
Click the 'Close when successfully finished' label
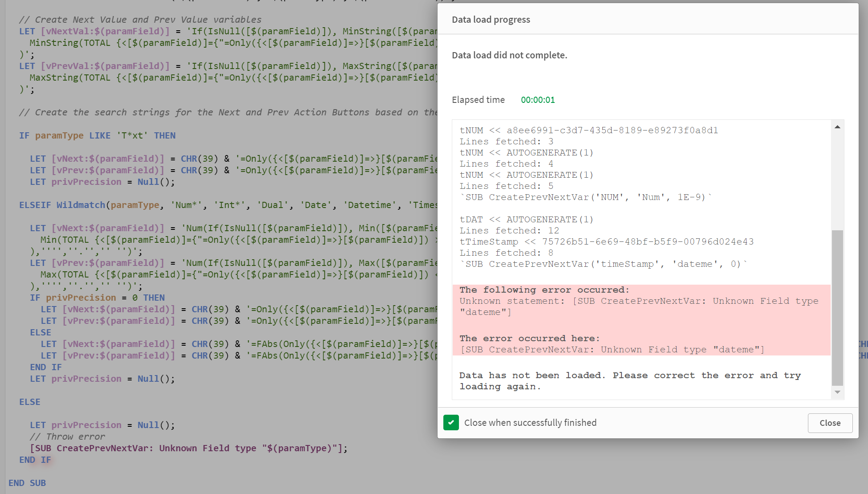tap(530, 422)
